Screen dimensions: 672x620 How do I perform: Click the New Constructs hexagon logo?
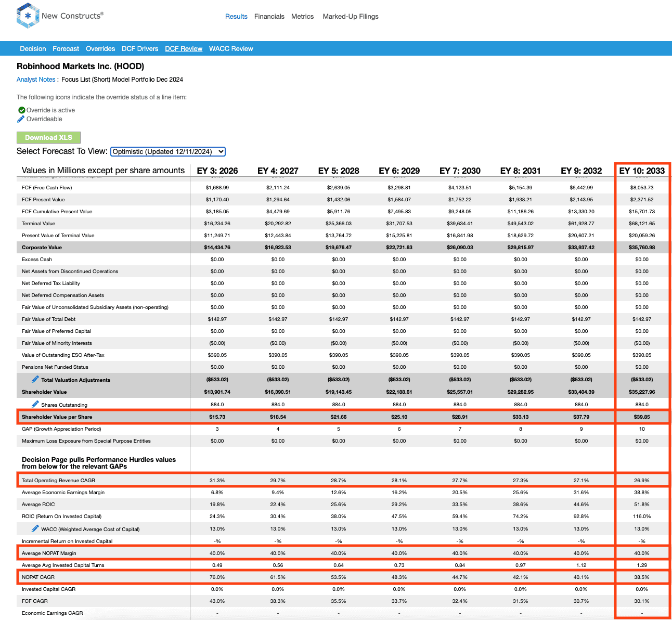coord(28,16)
